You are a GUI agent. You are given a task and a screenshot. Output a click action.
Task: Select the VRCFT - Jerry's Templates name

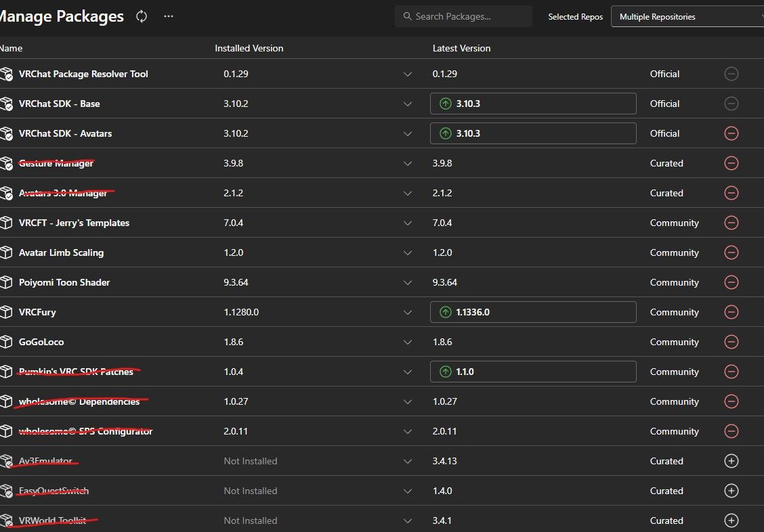pos(74,223)
